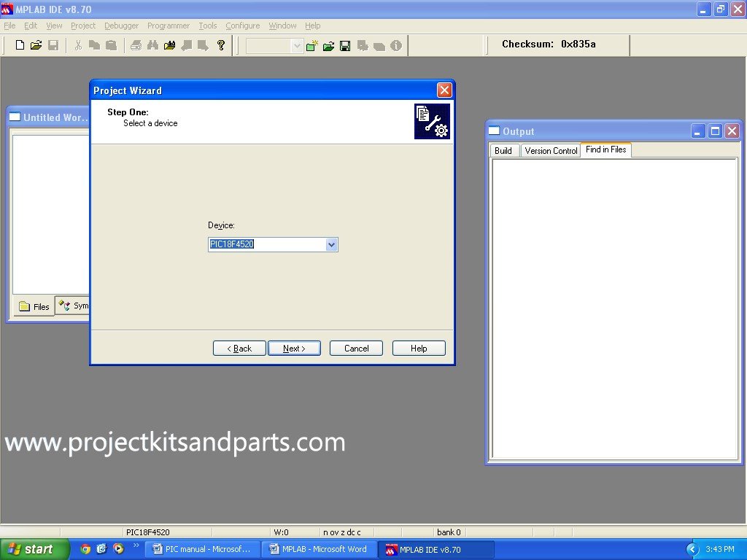Screen dimensions: 747x560
Task: Click the Find in Project Files icon
Action: [x=169, y=45]
